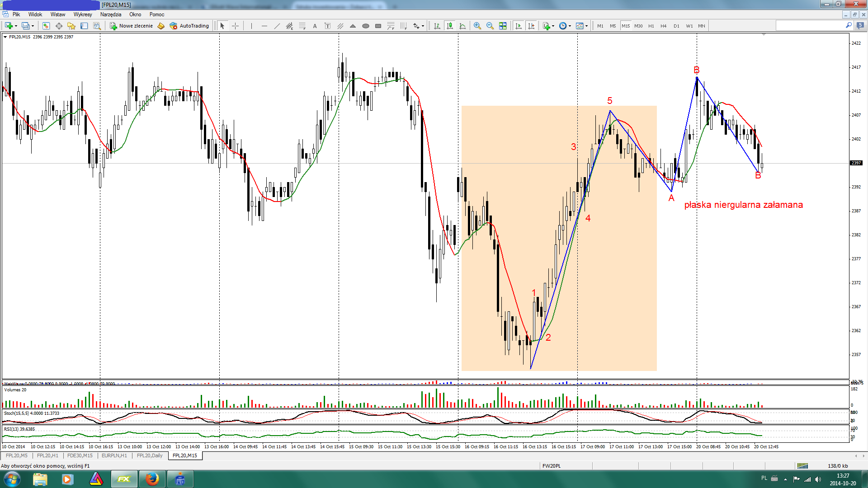Toggle chart auto scroll

coord(518,26)
